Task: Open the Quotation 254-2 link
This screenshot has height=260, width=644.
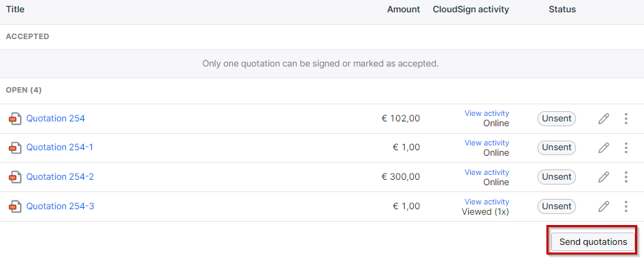Action: tap(60, 177)
